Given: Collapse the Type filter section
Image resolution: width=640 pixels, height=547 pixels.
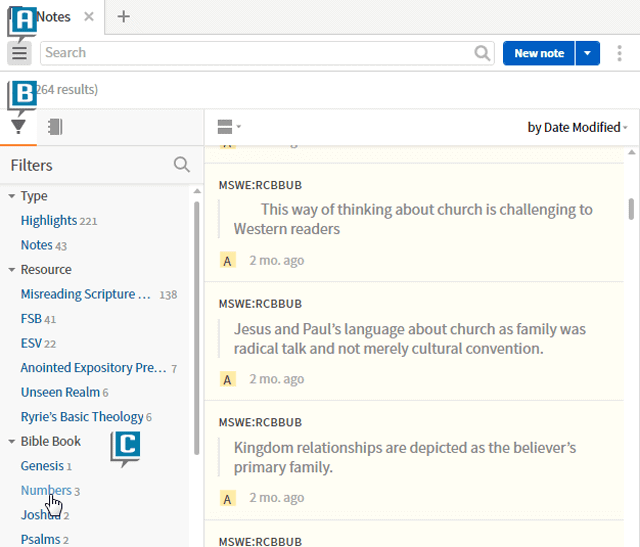Looking at the screenshot, I should coord(12,197).
